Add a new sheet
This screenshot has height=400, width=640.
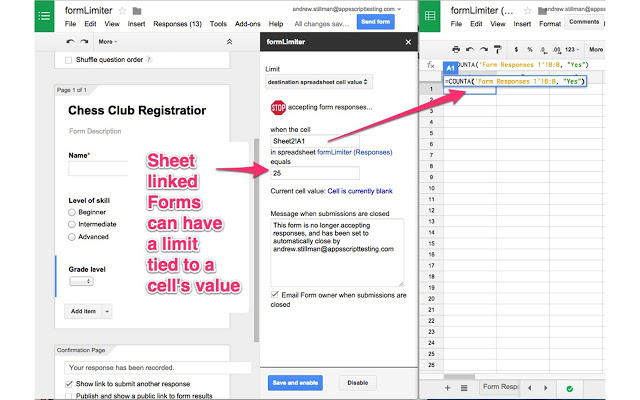tap(448, 388)
